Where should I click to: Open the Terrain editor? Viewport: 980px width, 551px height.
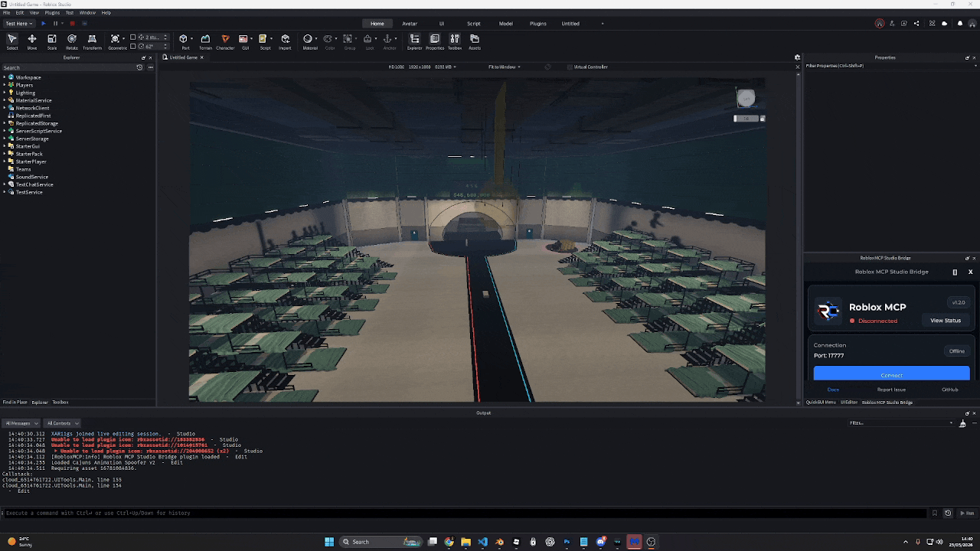click(205, 42)
